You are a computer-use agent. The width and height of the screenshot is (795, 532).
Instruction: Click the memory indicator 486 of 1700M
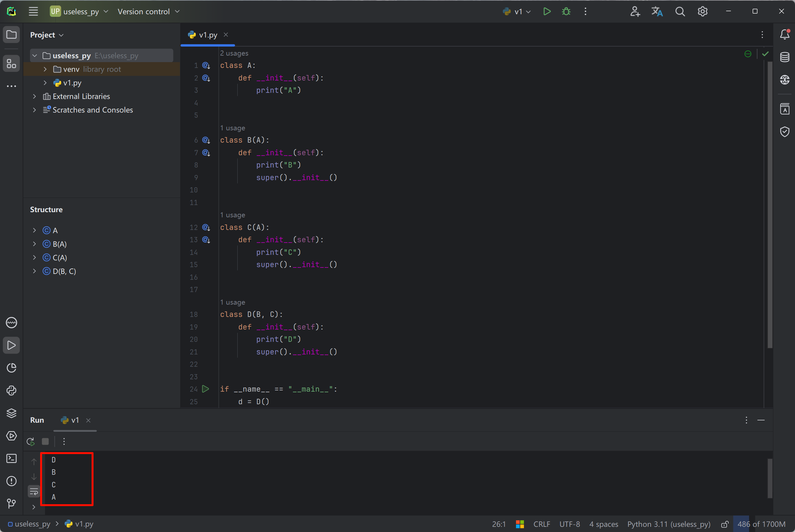pos(761,524)
